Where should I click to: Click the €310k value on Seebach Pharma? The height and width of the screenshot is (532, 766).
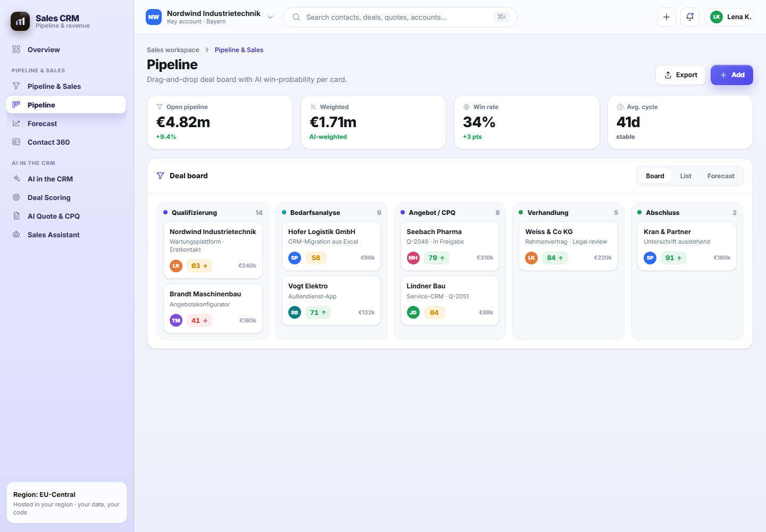coord(485,258)
